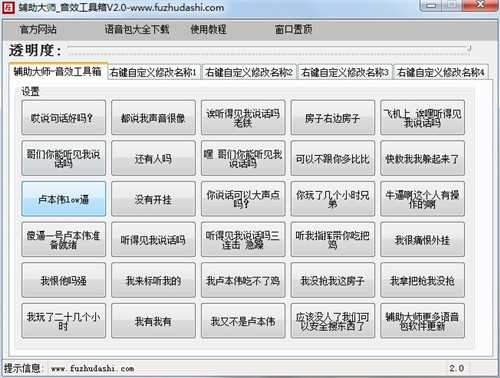This screenshot has width=500, height=378.
Task: Minimize the 音效工具箱 window
Action: (x=432, y=5)
